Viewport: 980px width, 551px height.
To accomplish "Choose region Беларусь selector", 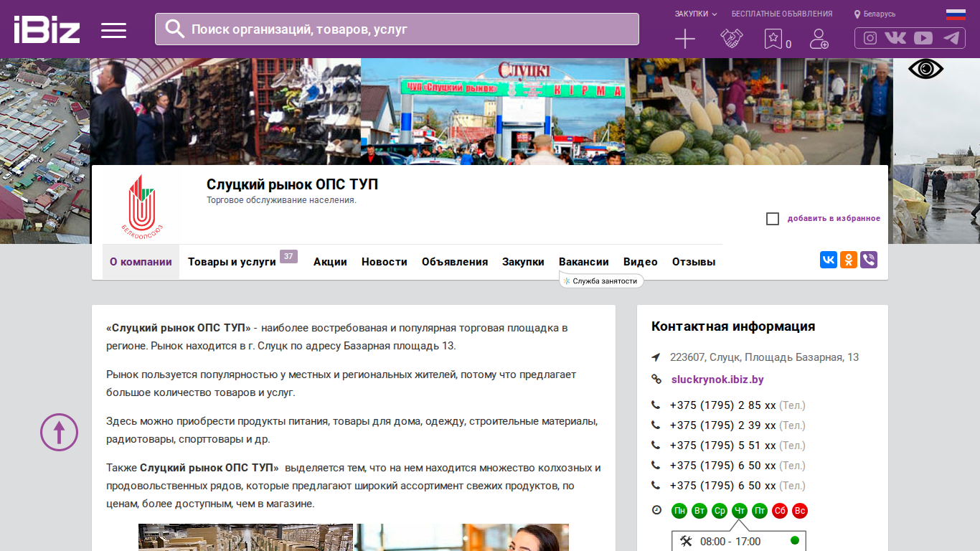I will click(x=880, y=14).
